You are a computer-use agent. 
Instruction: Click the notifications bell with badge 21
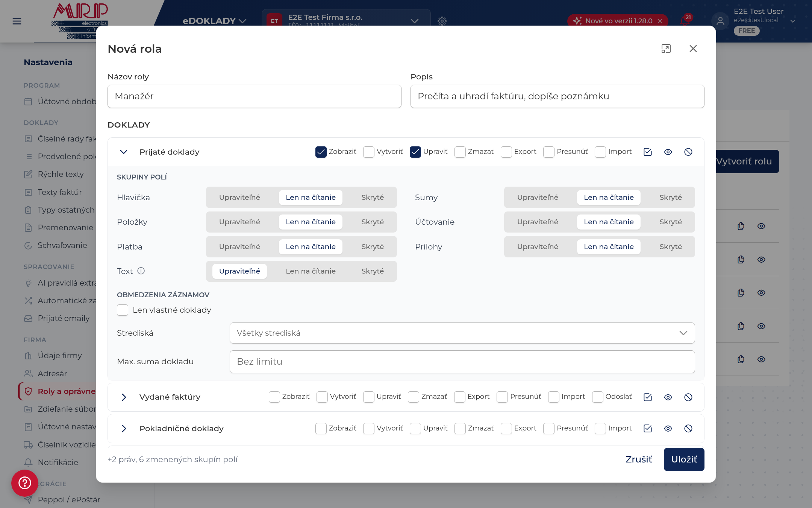click(685, 20)
